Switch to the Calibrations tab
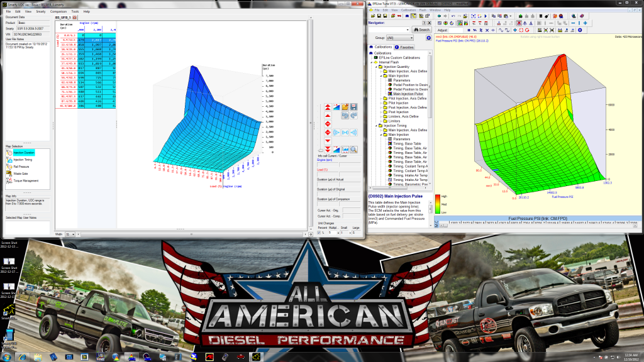The image size is (644, 362). 380,47
